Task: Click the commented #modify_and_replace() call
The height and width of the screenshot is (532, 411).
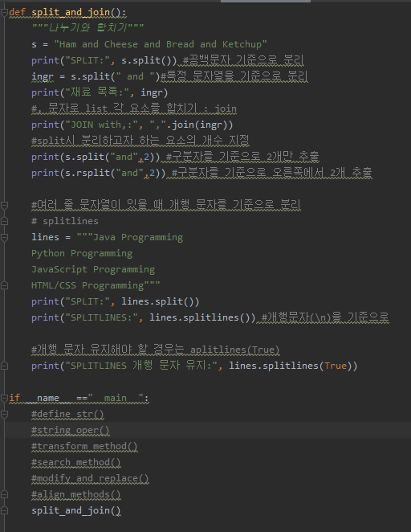Action: (90, 478)
